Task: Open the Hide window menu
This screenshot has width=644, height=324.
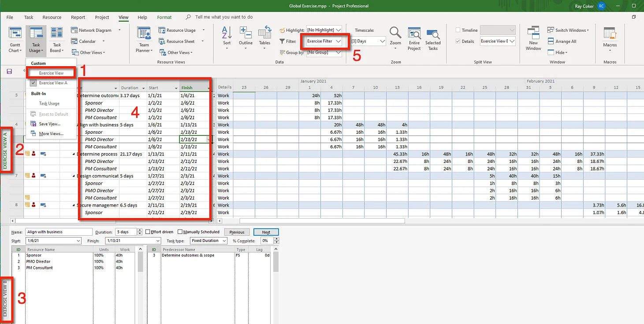Action: [558, 52]
